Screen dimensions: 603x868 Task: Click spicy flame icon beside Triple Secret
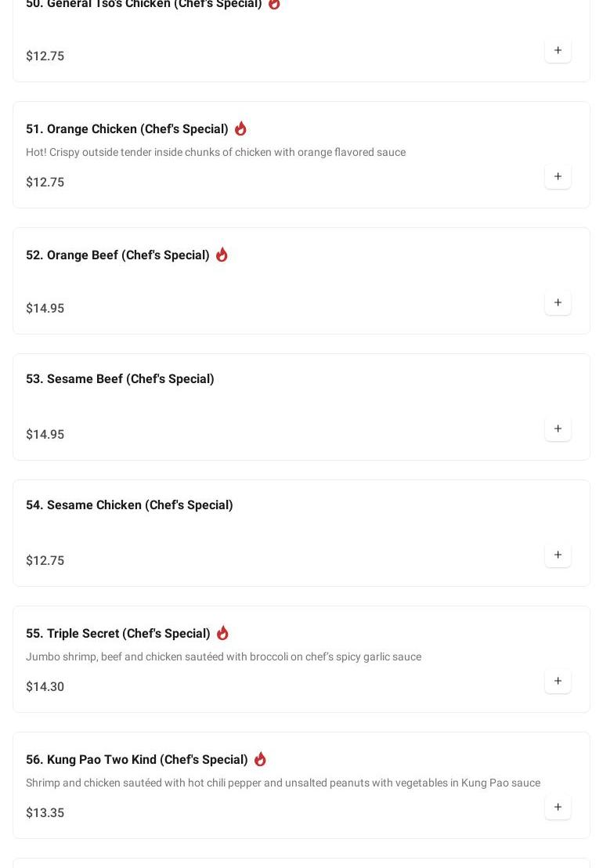coord(222,633)
